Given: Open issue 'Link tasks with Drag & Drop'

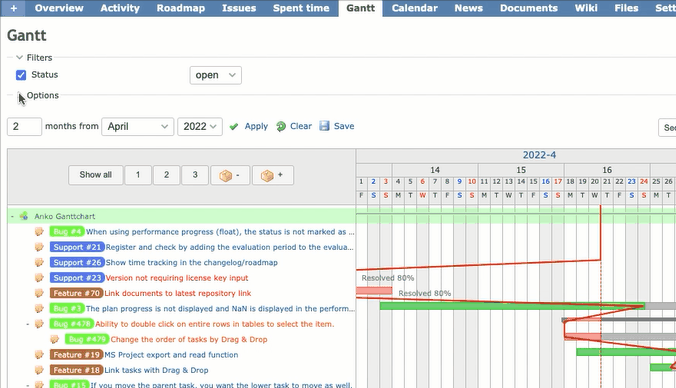Looking at the screenshot, I should tap(156, 370).
